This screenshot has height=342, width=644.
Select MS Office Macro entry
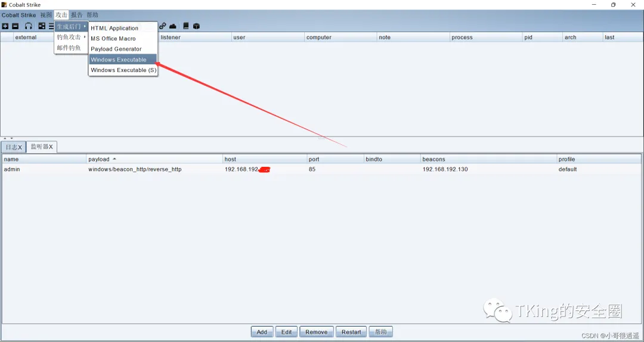[123, 39]
